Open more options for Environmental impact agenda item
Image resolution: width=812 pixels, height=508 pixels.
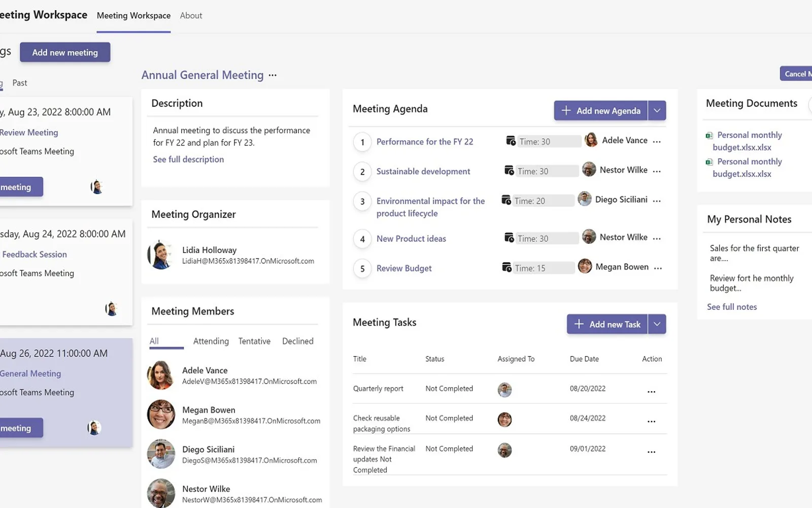(657, 201)
